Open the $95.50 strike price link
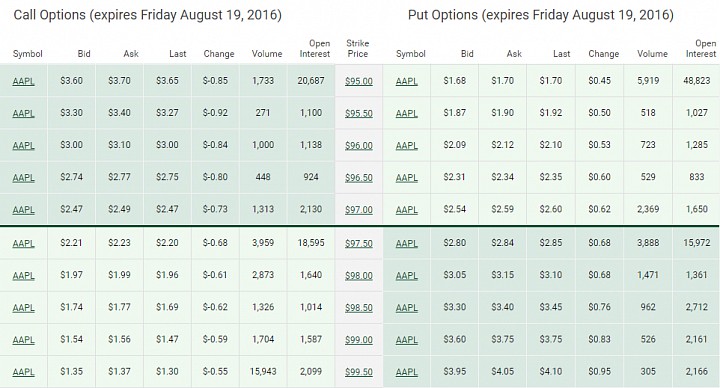 coord(359,113)
